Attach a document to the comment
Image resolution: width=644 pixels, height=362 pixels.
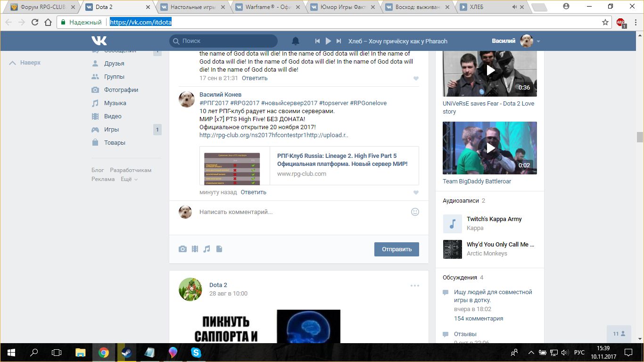(219, 249)
